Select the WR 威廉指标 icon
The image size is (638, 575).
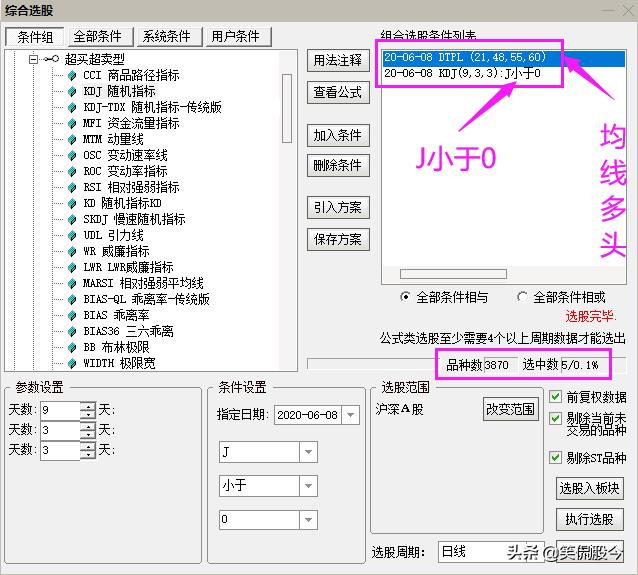[x=72, y=251]
